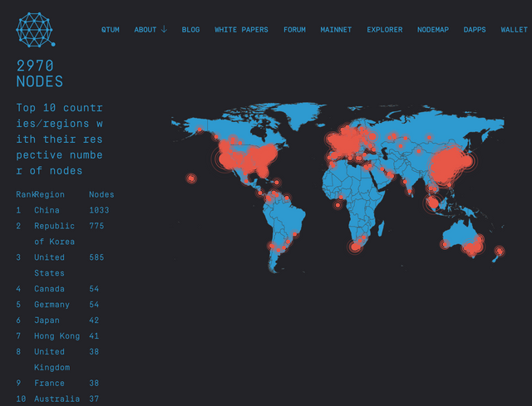Click Australia's node count 37
Screen dimensions: 532x406
94,399
